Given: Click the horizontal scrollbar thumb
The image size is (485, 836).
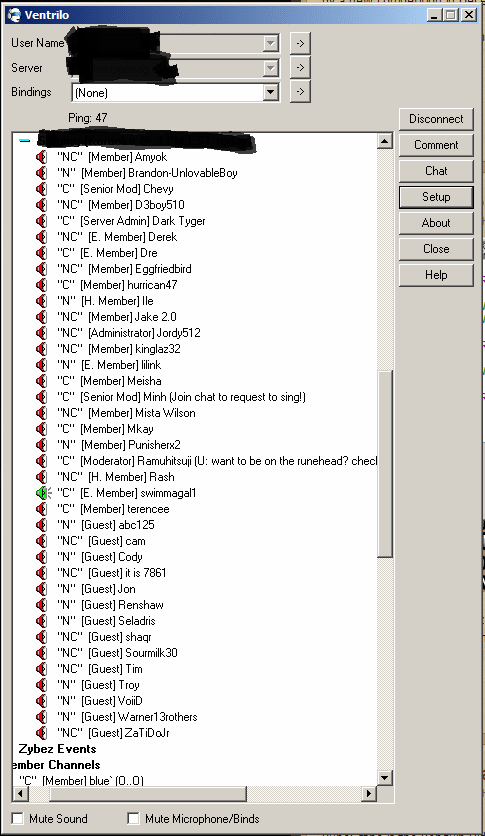Looking at the screenshot, I should tap(148, 794).
